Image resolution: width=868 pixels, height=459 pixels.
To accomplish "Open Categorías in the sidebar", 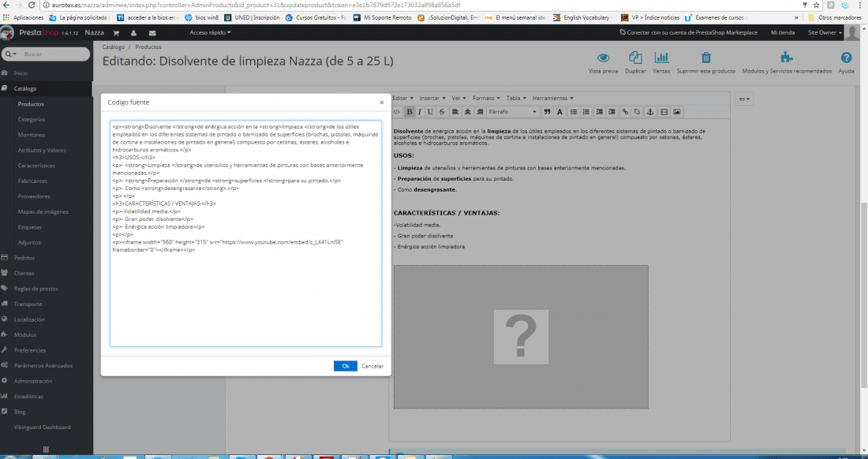I will (x=32, y=119).
